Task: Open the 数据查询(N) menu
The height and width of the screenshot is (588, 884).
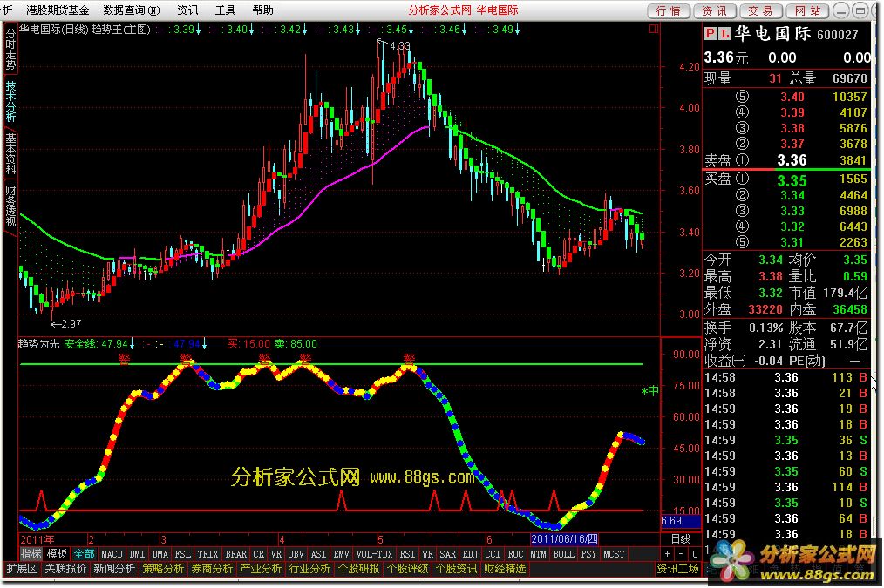Action: [x=132, y=10]
